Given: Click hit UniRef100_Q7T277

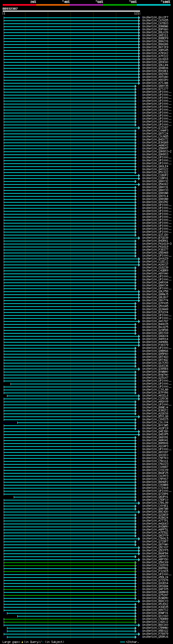Looking at the screenshot, I should (155, 89).
